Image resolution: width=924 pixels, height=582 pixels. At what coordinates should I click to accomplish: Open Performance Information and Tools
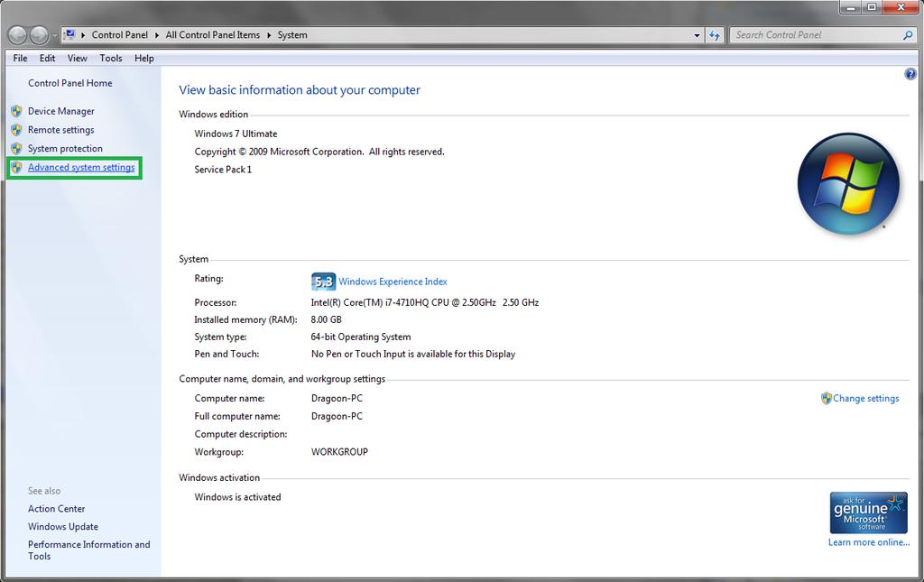(x=89, y=550)
